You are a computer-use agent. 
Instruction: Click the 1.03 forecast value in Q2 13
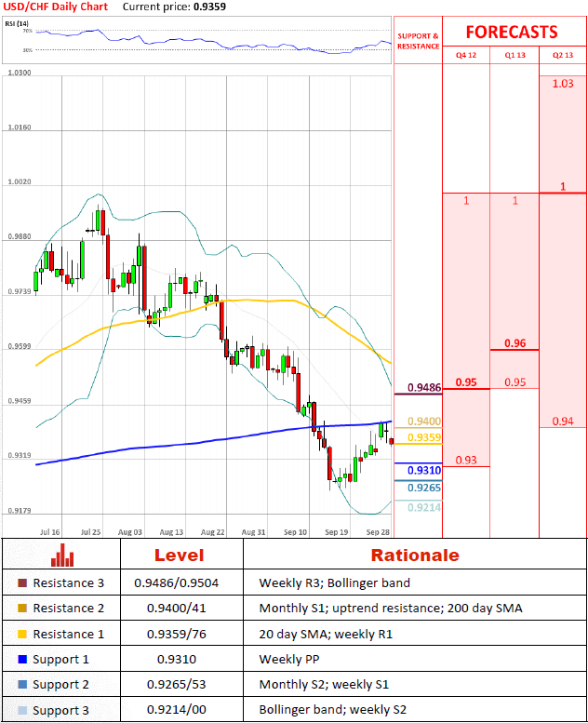(x=563, y=84)
